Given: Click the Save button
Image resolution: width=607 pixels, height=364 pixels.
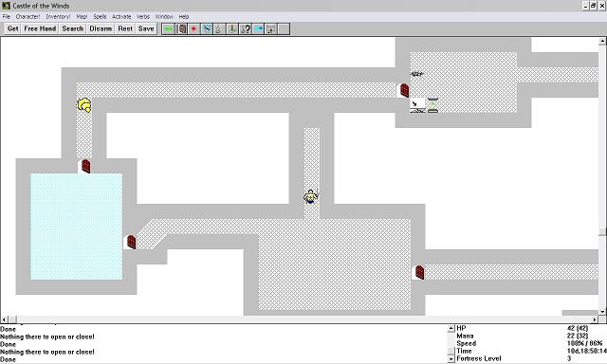Looking at the screenshot, I should (x=146, y=28).
